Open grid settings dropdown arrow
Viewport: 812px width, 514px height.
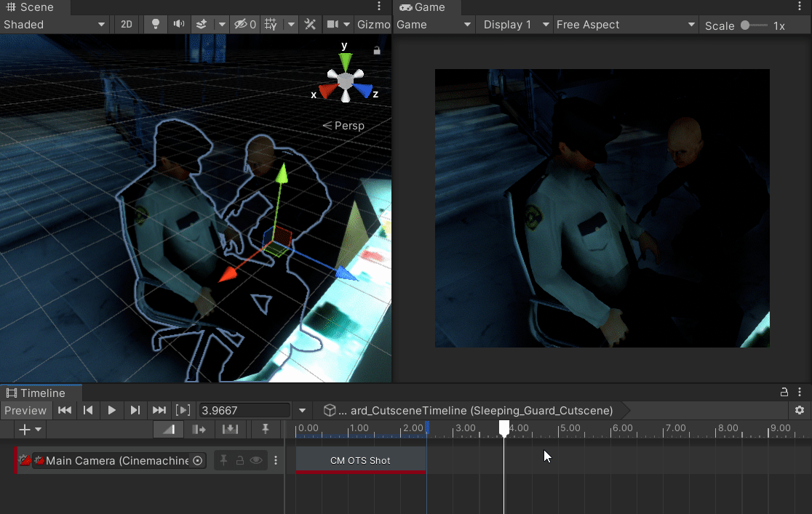point(291,24)
